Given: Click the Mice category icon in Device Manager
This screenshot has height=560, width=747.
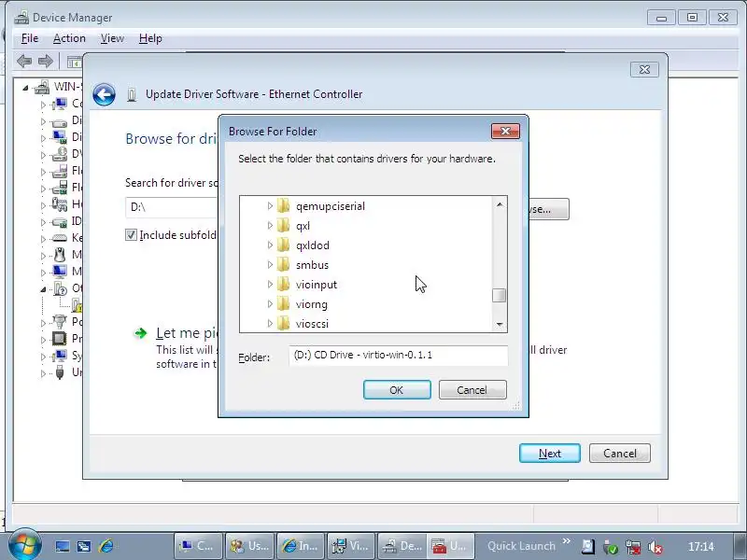Looking at the screenshot, I should pos(60,254).
